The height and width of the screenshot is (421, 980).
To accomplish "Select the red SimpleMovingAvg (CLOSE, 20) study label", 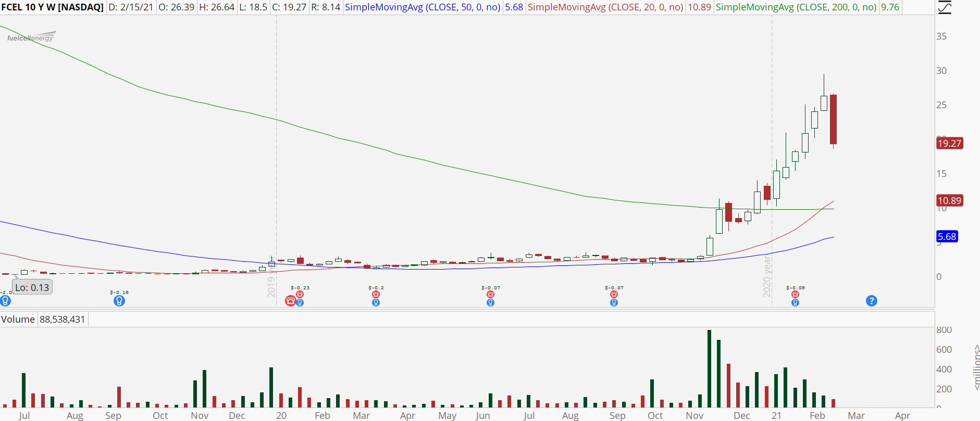I will [605, 7].
